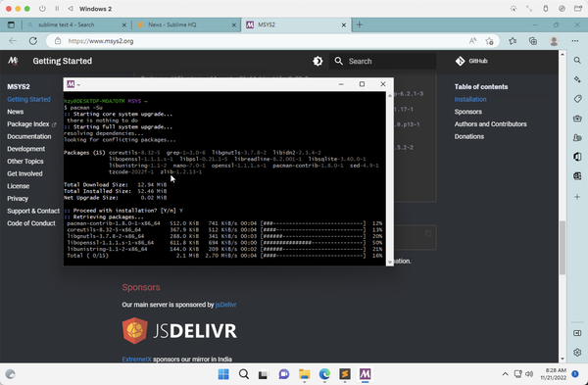588x385 pixels.
Task: Open Edge sidebar search icon
Action: tap(577, 61)
